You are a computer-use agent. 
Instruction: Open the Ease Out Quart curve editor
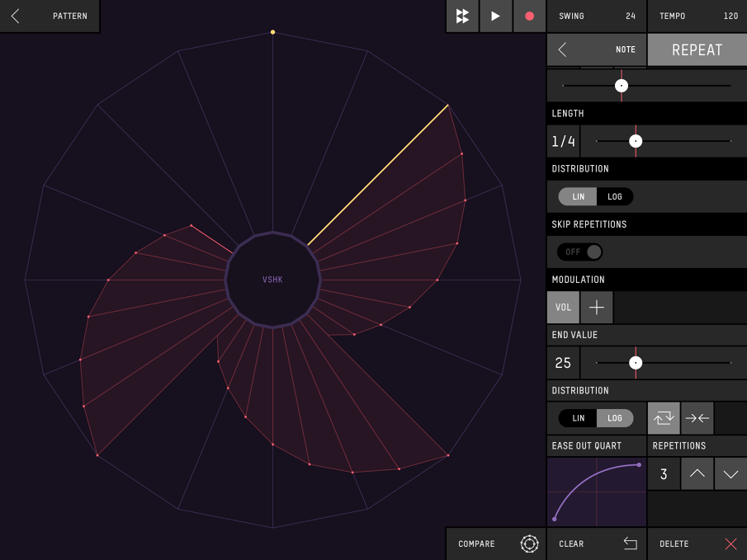[x=597, y=492]
